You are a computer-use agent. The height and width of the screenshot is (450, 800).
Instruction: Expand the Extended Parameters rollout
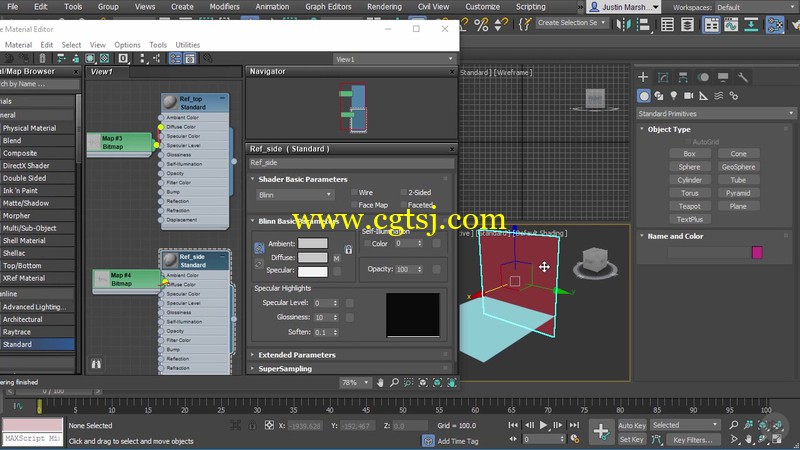pyautogui.click(x=296, y=355)
